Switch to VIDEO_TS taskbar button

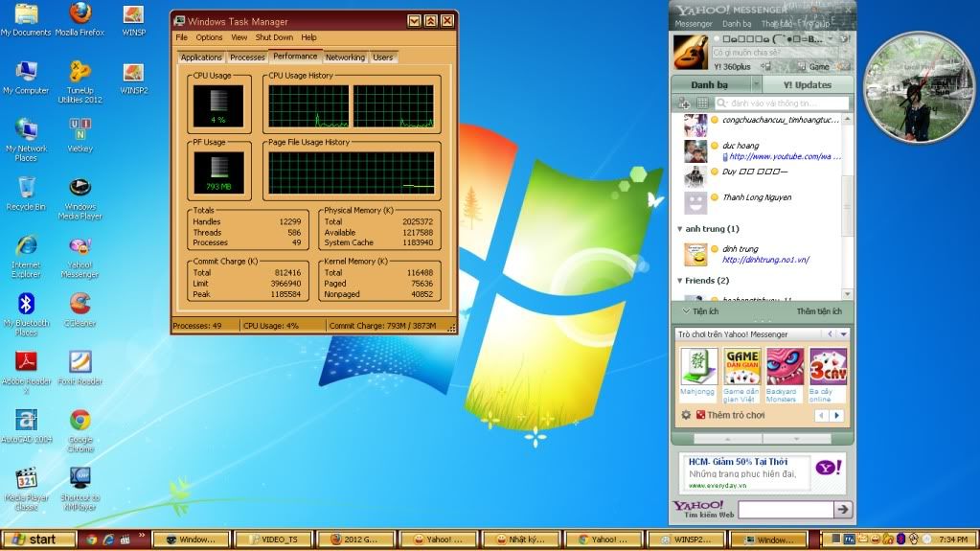coord(274,540)
